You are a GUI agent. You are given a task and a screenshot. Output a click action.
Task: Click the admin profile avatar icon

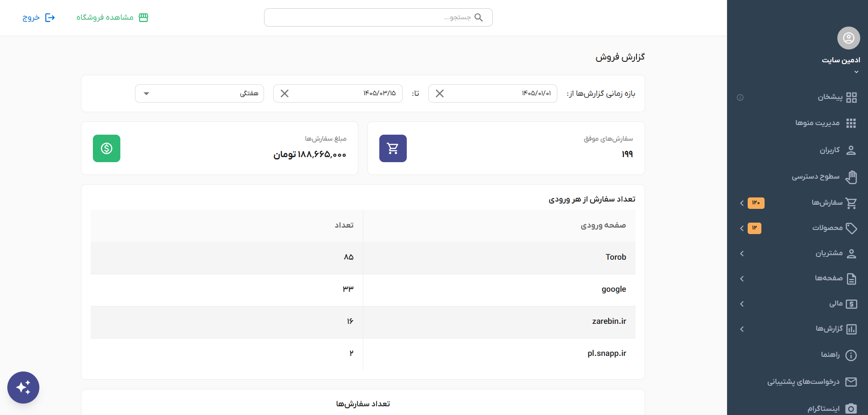(x=848, y=38)
